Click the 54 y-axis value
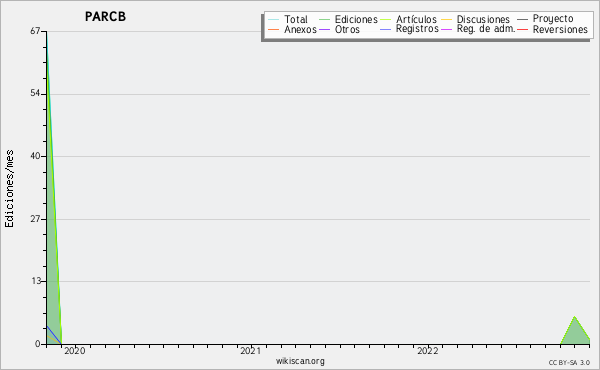The width and height of the screenshot is (600, 370). point(35,93)
